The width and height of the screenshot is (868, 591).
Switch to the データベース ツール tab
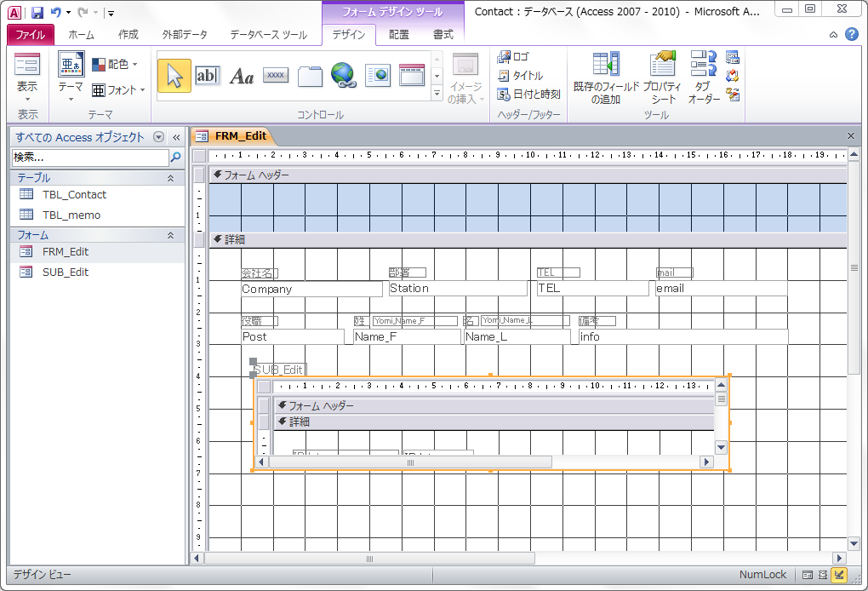(268, 34)
